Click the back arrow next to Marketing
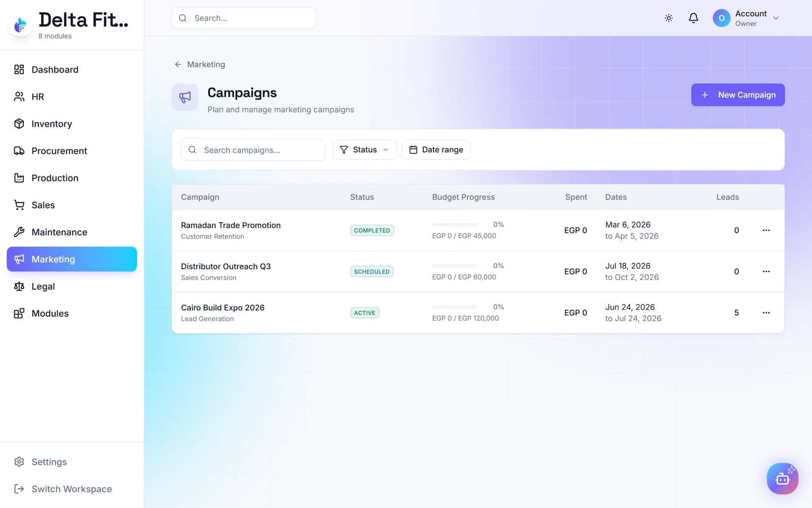Image resolution: width=812 pixels, height=508 pixels. click(178, 65)
